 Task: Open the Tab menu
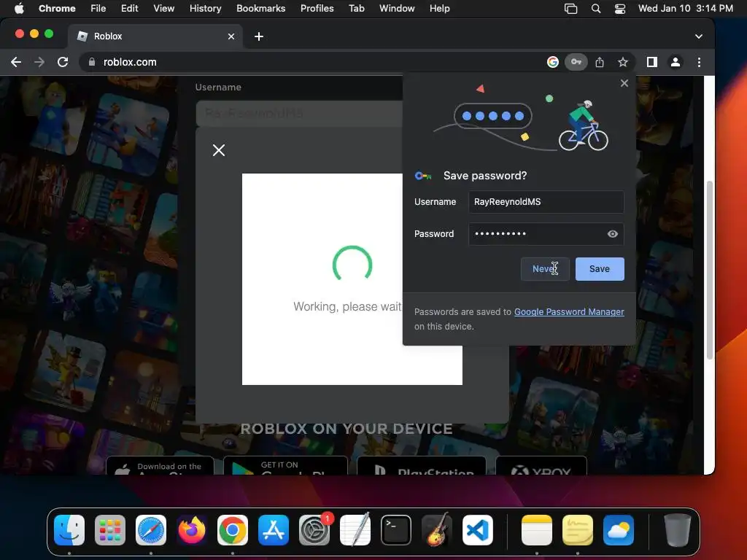[x=356, y=8]
